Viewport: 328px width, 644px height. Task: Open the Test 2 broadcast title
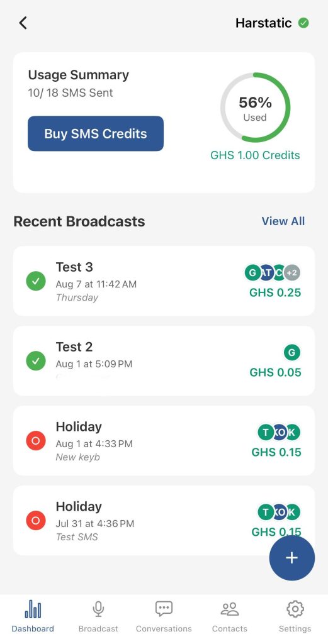(x=74, y=347)
